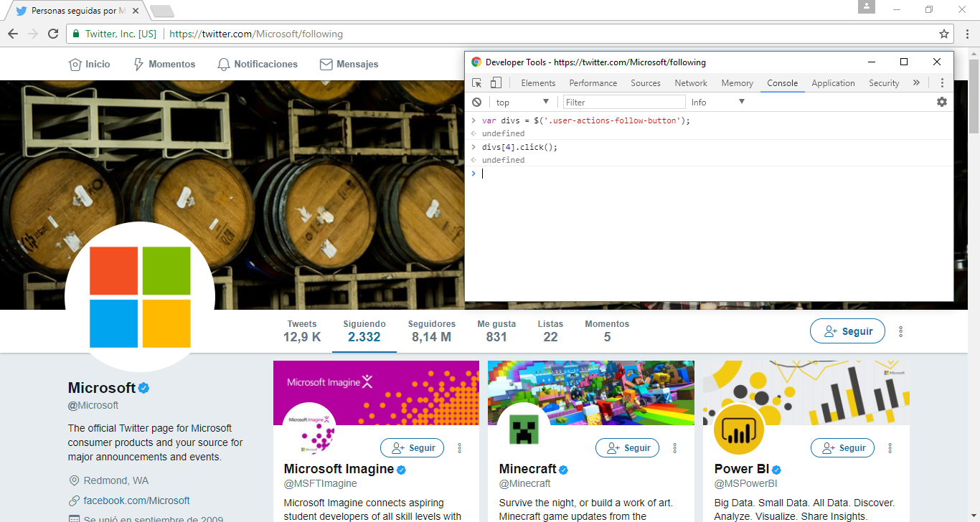
Task: Expand the top execution context dropdown
Action: (x=522, y=103)
